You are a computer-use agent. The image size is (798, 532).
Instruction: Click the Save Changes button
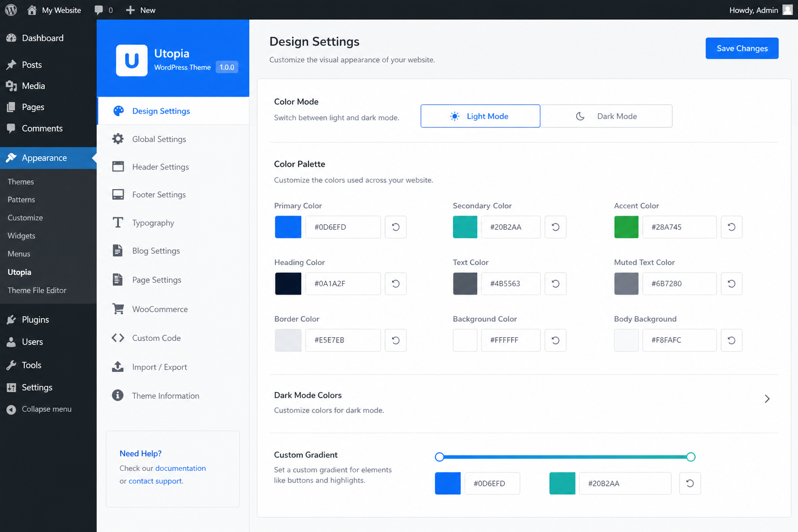[x=742, y=48]
